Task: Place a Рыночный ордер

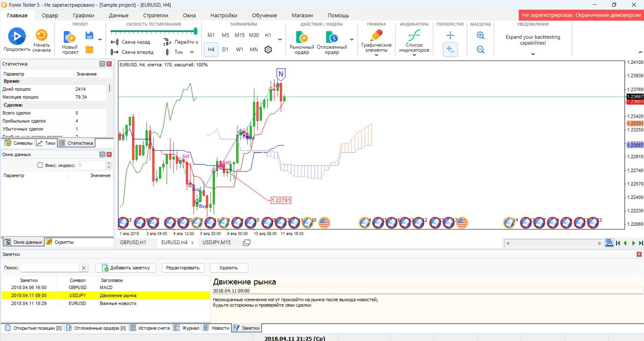Action: (x=302, y=43)
